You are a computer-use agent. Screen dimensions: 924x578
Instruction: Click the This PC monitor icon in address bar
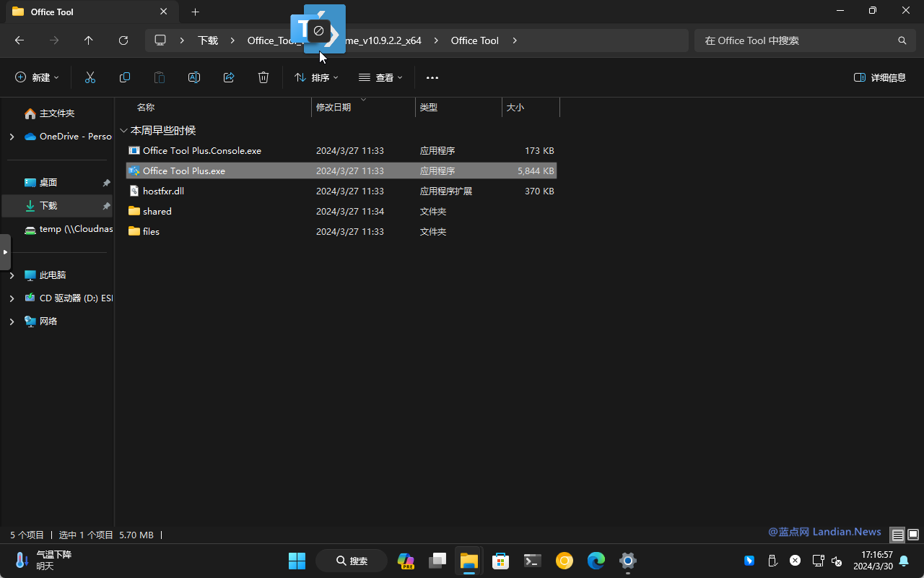160,40
